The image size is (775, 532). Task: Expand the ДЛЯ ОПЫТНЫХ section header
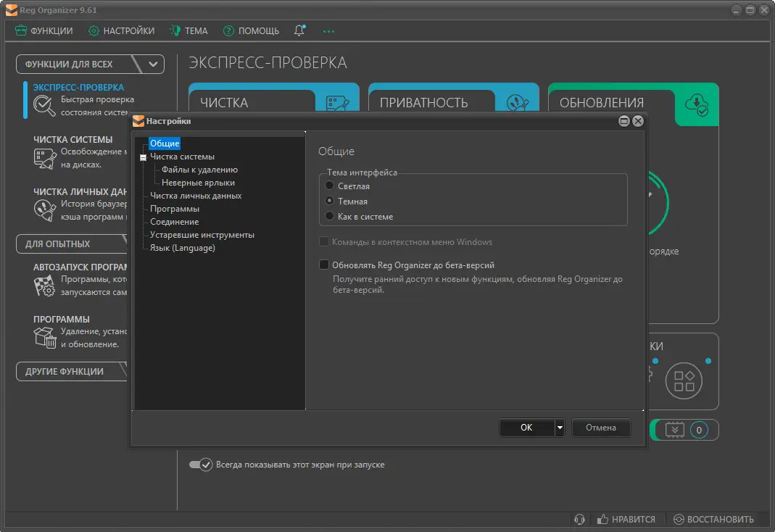click(72, 244)
